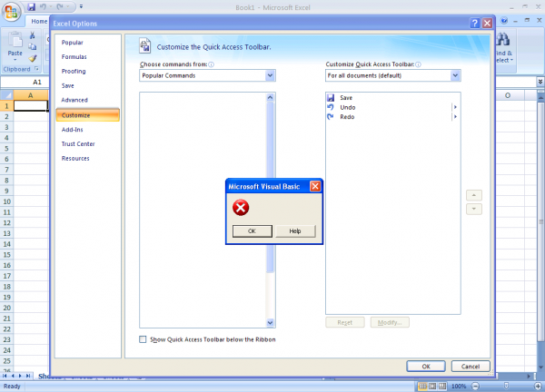The width and height of the screenshot is (545, 392).
Task: Open the Trust Center category
Action: [78, 143]
